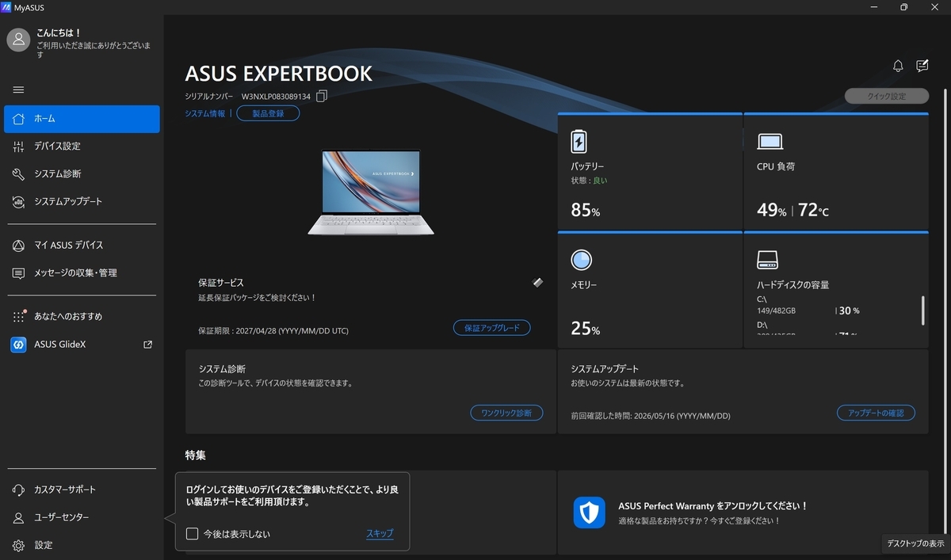This screenshot has height=560, width=951.
Task: Open メッセージの収集・管理 in the sidebar
Action: 82,273
